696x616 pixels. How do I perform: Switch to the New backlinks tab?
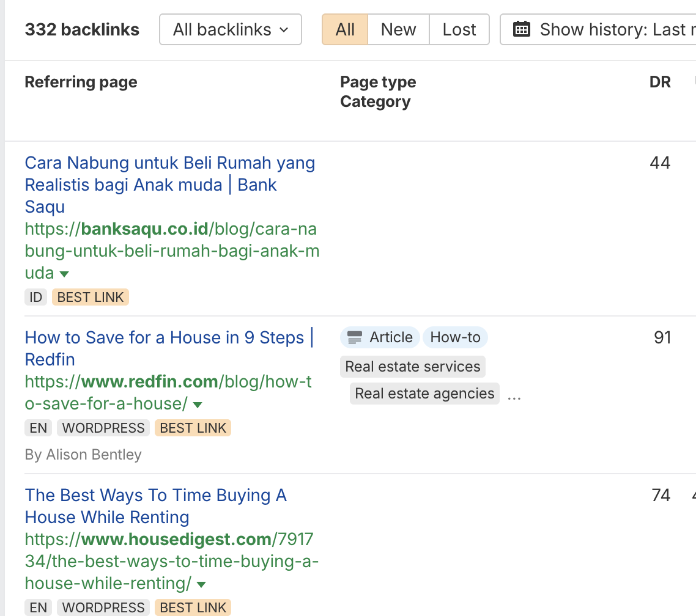tap(398, 29)
